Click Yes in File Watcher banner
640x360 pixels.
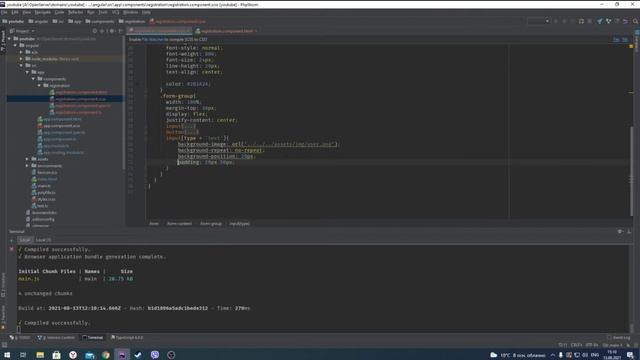[616, 40]
